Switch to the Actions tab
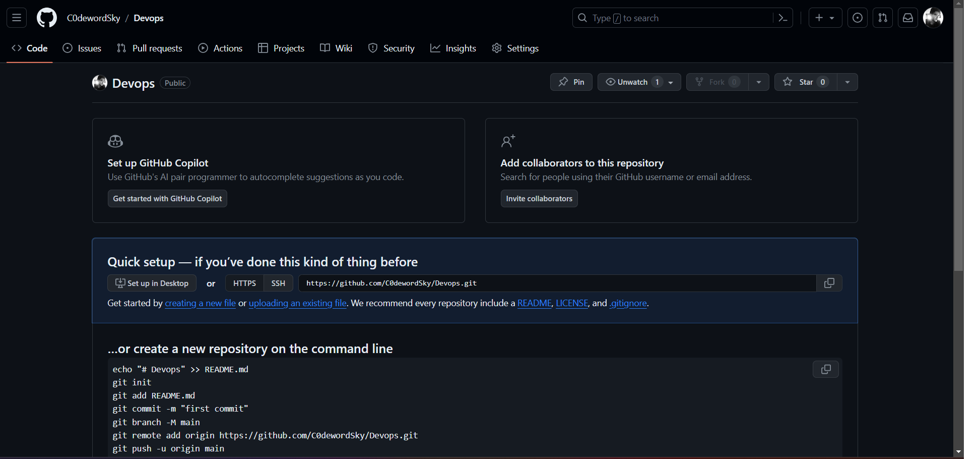The width and height of the screenshot is (980, 459). [x=221, y=48]
